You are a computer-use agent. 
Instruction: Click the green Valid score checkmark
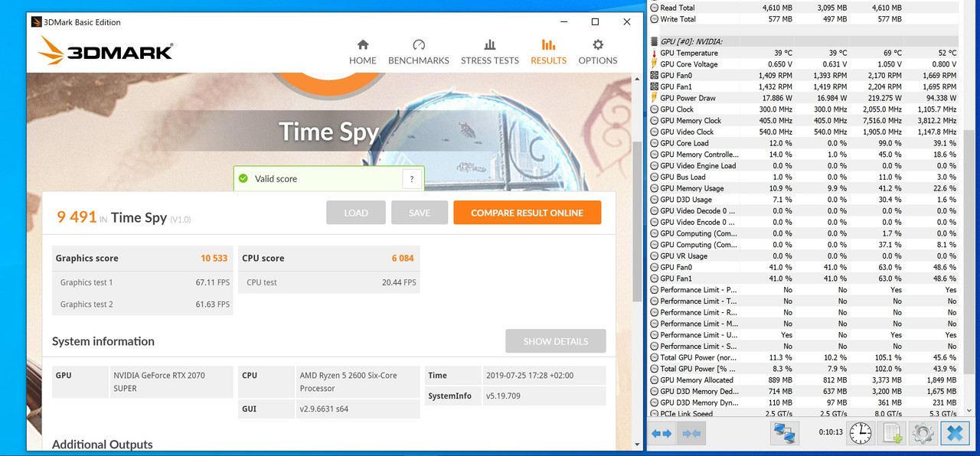(243, 178)
